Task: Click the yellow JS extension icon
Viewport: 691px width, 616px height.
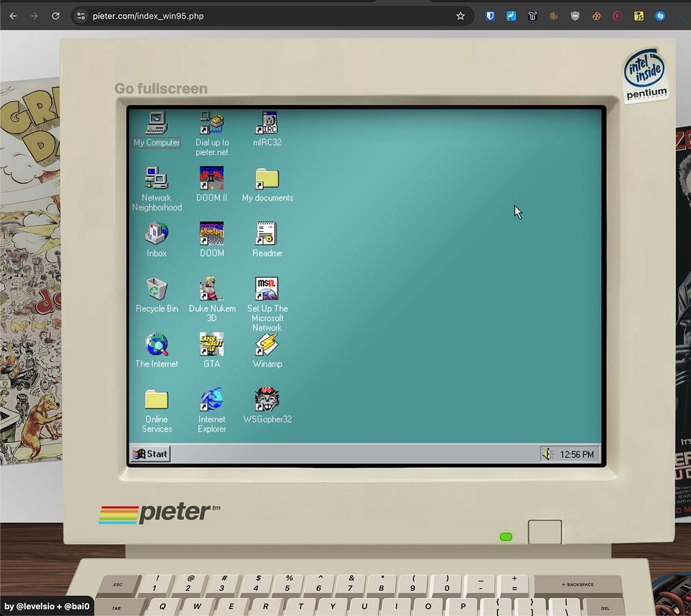Action: [x=638, y=16]
